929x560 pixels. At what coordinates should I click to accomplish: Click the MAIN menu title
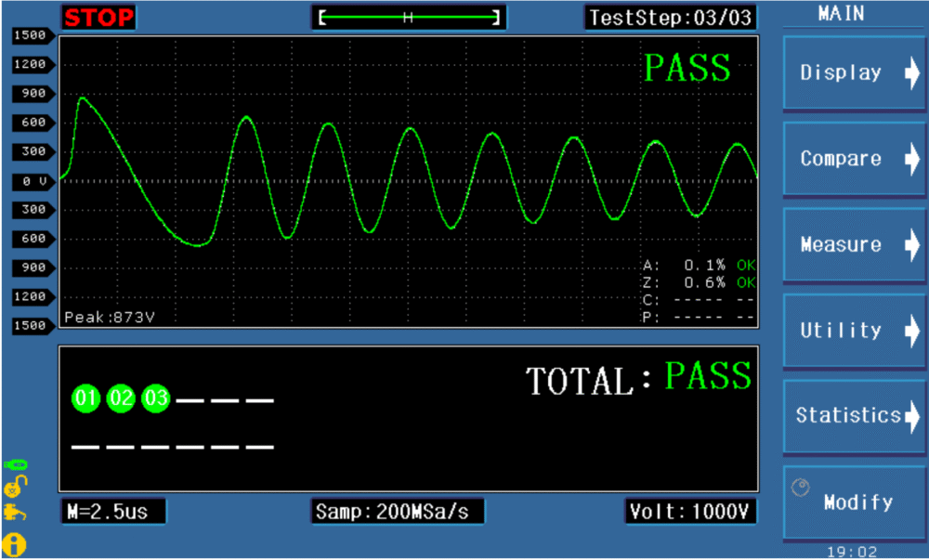tap(842, 13)
